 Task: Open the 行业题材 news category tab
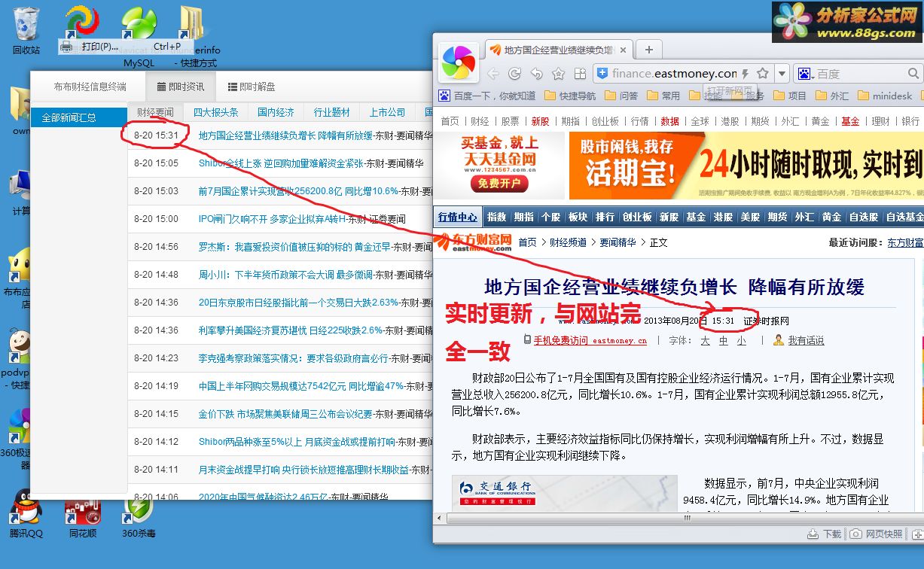click(332, 112)
